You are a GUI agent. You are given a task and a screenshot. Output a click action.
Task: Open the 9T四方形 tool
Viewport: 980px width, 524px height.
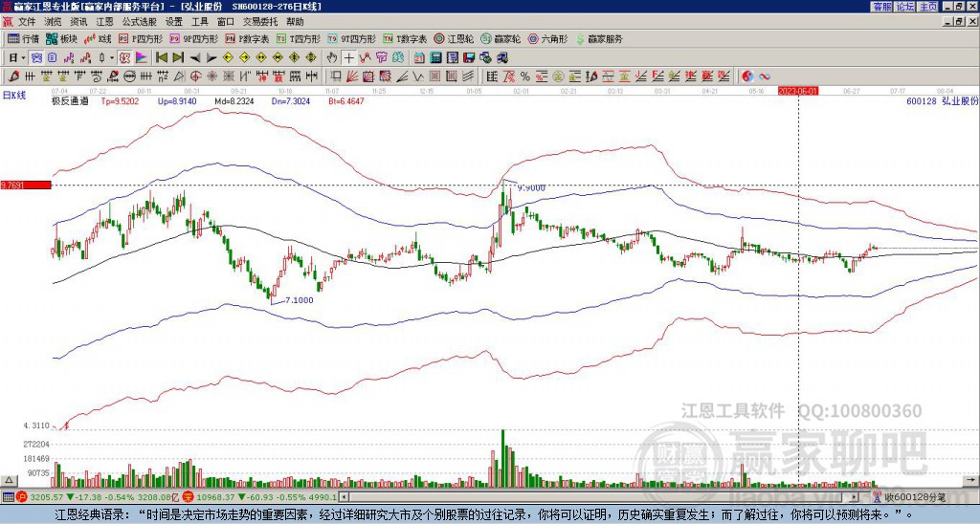(x=351, y=38)
